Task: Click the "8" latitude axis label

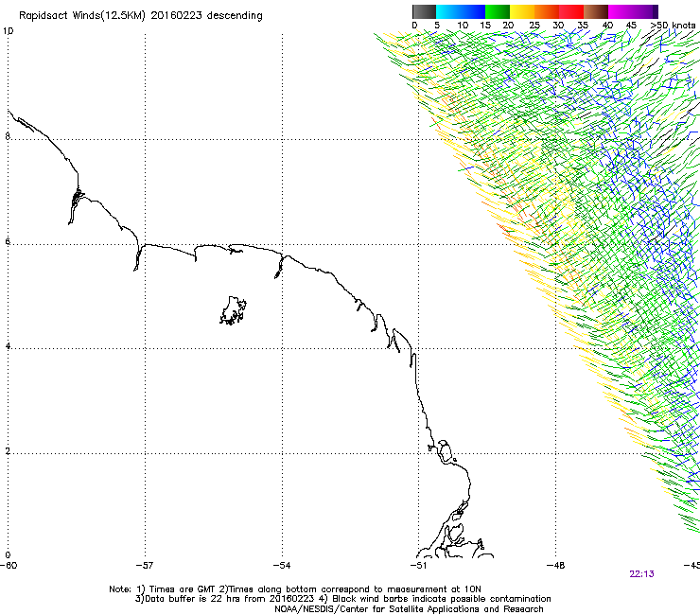Action: pyautogui.click(x=8, y=136)
